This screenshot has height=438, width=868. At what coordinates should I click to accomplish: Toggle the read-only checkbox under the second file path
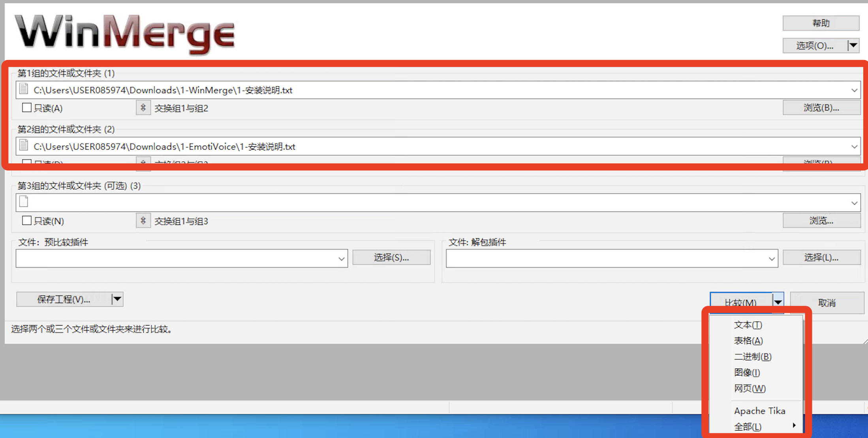click(x=26, y=163)
